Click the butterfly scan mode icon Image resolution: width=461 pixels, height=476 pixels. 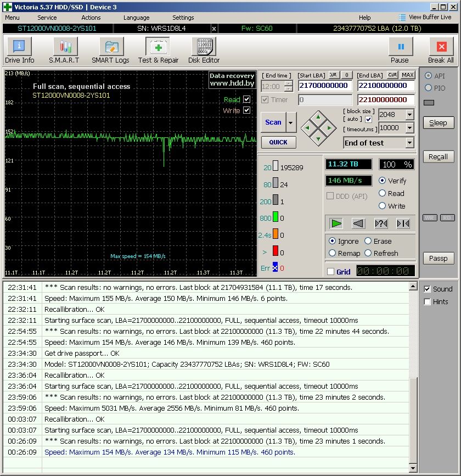coord(403,223)
